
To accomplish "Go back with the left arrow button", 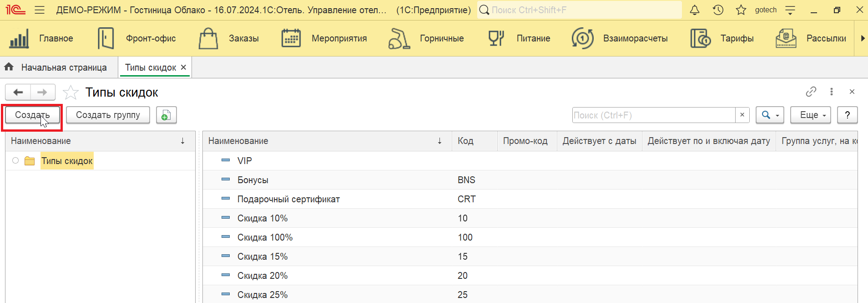I will (x=18, y=92).
